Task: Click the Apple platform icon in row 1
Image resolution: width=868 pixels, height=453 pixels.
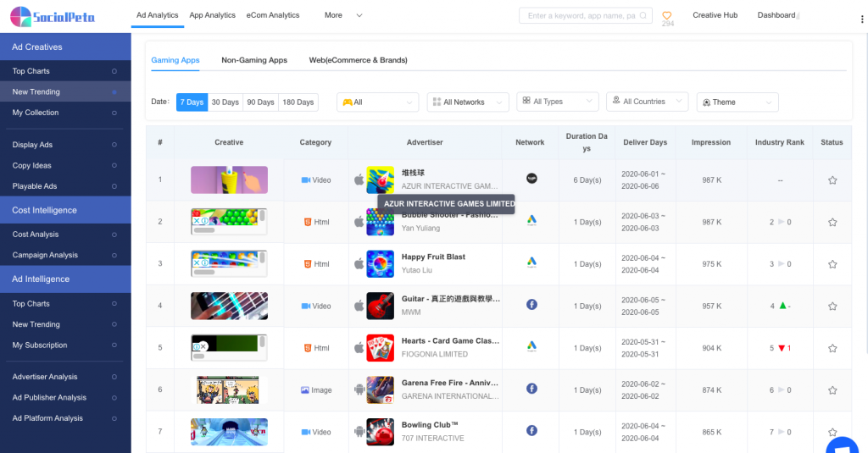Action: [x=359, y=180]
